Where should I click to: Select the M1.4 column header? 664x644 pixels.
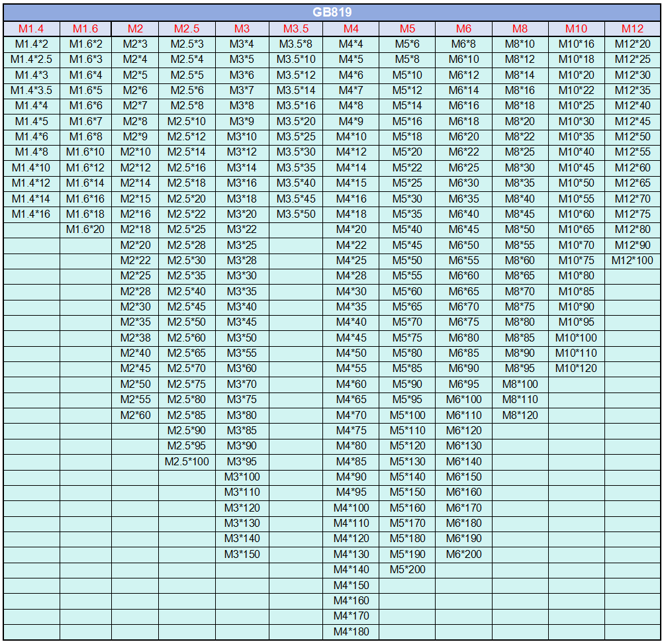pyautogui.click(x=31, y=29)
